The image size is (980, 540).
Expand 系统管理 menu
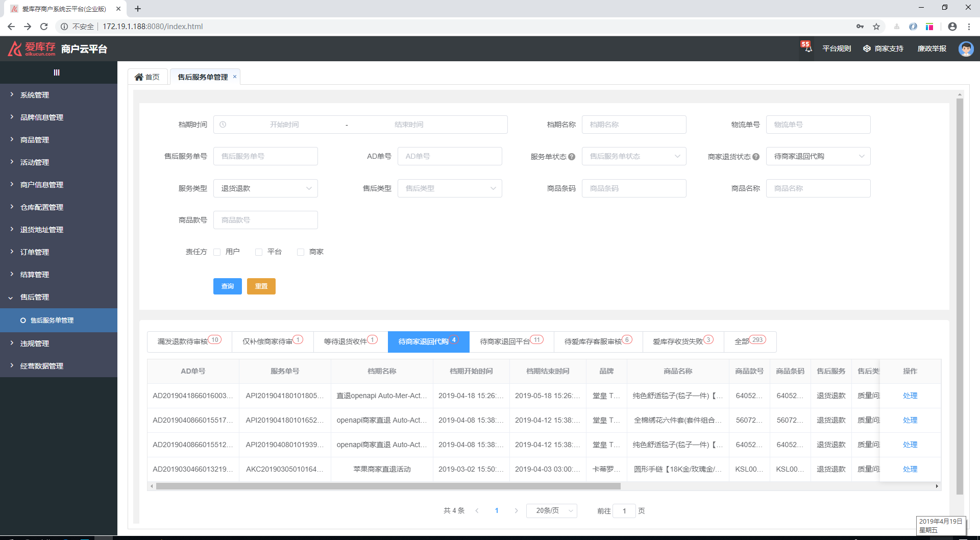click(59, 95)
